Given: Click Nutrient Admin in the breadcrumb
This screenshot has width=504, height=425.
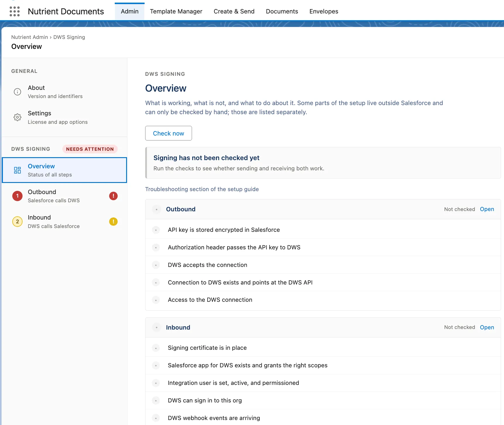Looking at the screenshot, I should [x=30, y=37].
